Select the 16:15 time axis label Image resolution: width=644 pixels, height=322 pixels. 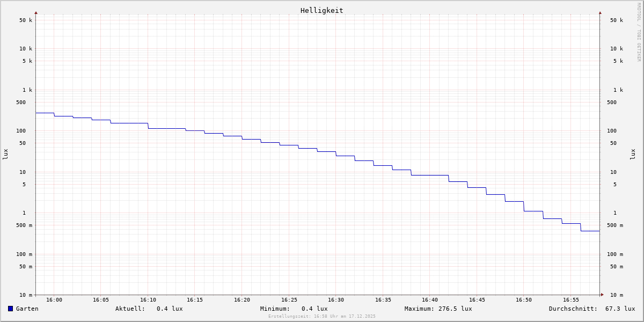click(195, 300)
